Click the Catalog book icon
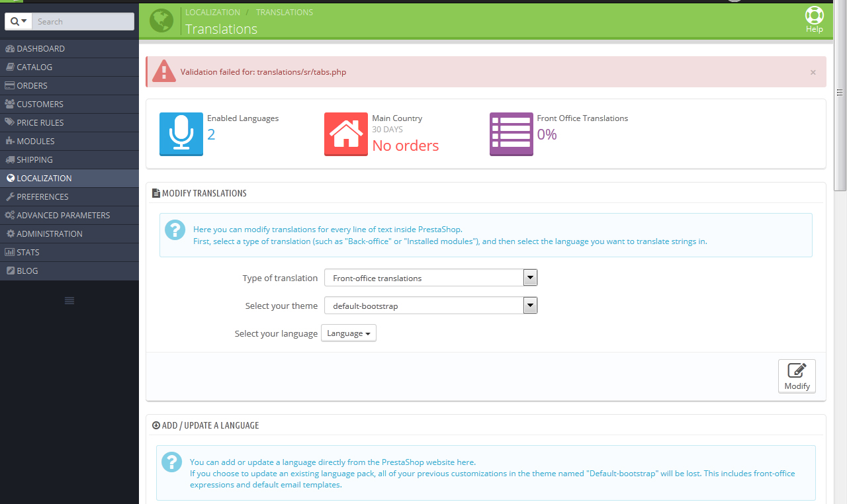The width and height of the screenshot is (847, 504). [x=10, y=67]
